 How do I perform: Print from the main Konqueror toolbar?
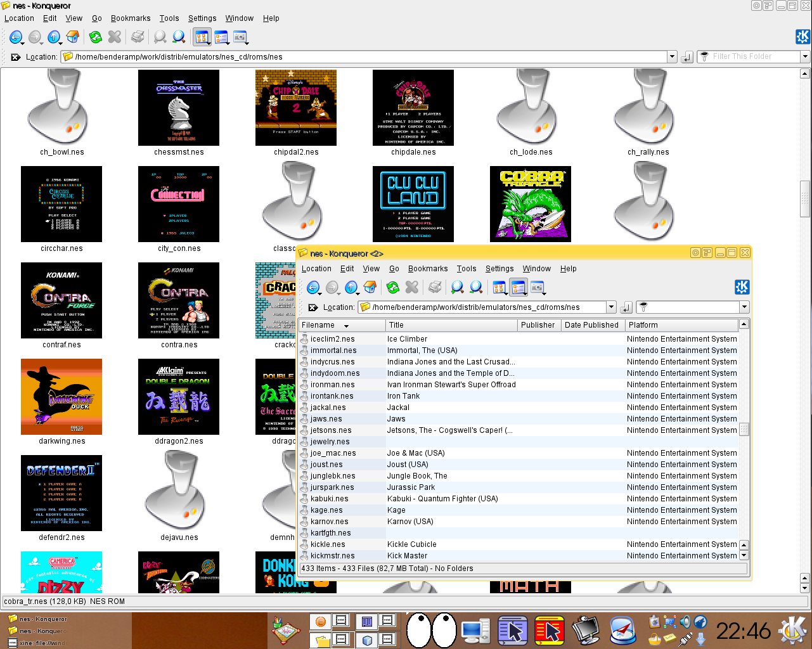(x=138, y=37)
